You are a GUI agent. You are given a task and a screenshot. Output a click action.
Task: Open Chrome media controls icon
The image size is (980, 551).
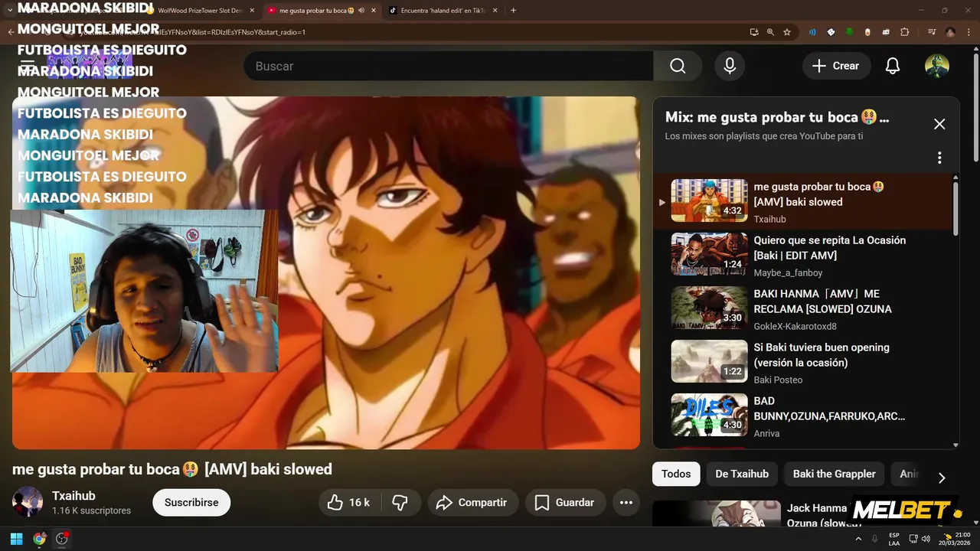[932, 32]
